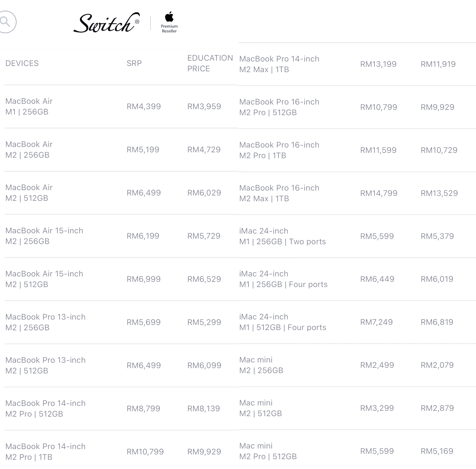Click the Apple Premium Reseller badge
This screenshot has width=476, height=469.
click(x=169, y=22)
